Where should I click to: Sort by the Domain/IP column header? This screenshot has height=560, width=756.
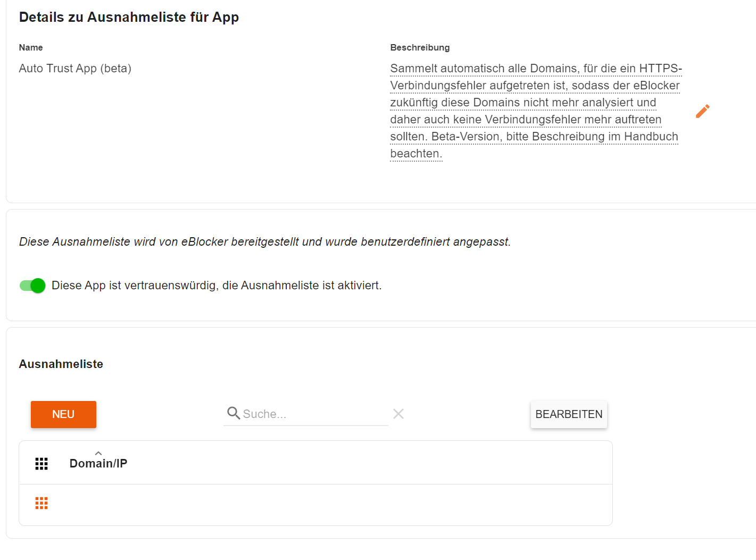coord(98,464)
